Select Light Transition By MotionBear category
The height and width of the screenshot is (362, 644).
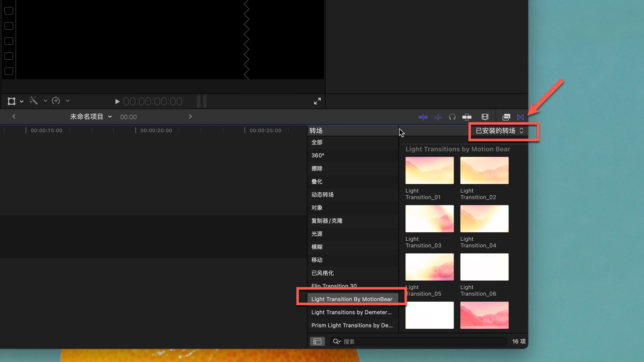point(353,299)
